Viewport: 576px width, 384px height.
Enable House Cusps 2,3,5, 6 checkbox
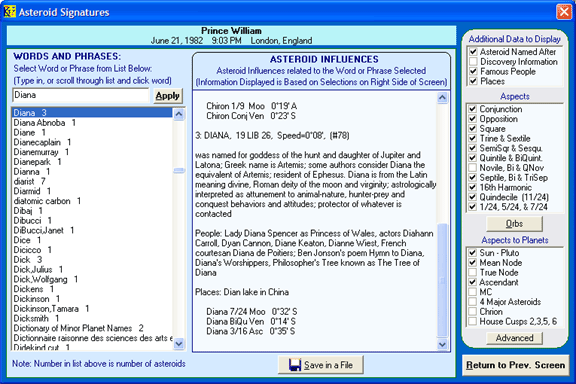tap(473, 322)
